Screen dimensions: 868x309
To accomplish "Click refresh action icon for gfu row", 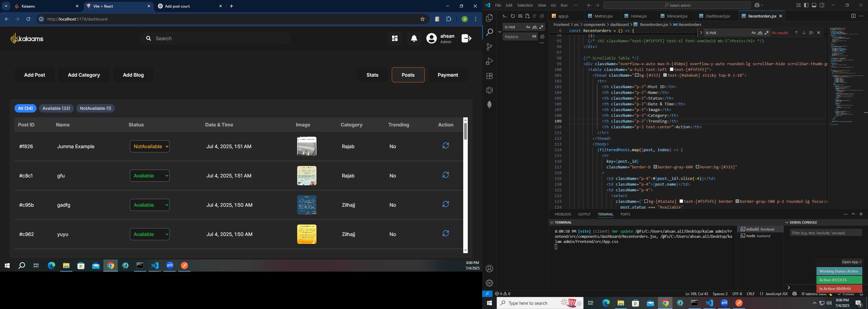I will tap(445, 175).
